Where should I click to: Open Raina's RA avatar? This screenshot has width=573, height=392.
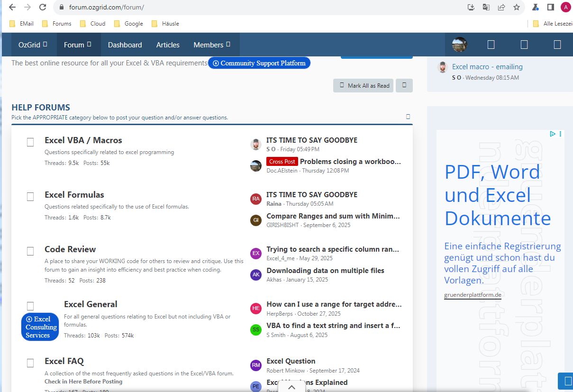pos(256,199)
